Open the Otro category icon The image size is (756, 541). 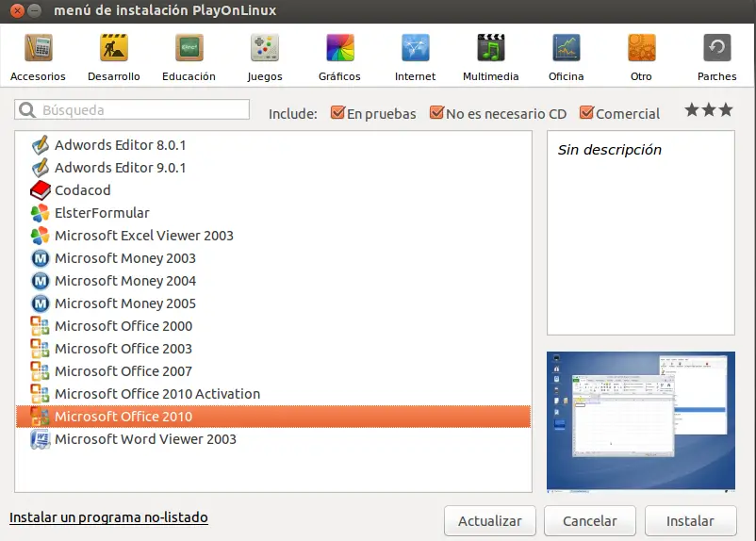pos(641,48)
